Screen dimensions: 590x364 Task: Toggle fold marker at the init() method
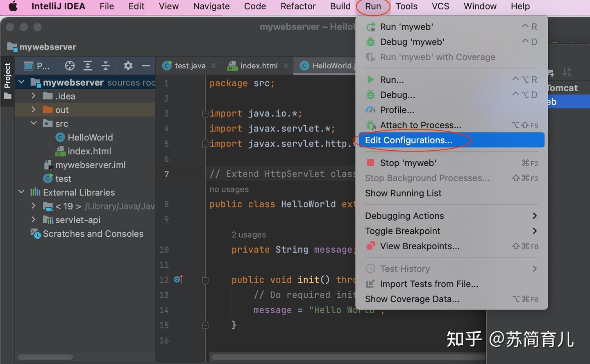click(205, 280)
